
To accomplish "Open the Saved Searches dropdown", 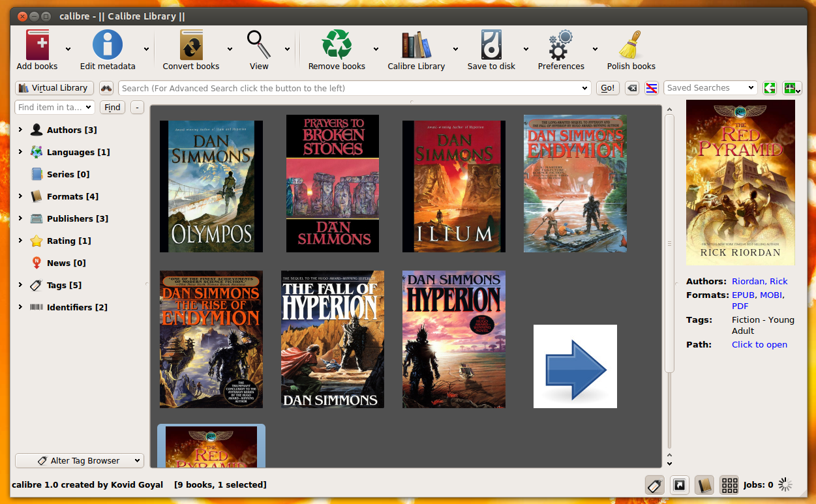I will coord(710,88).
